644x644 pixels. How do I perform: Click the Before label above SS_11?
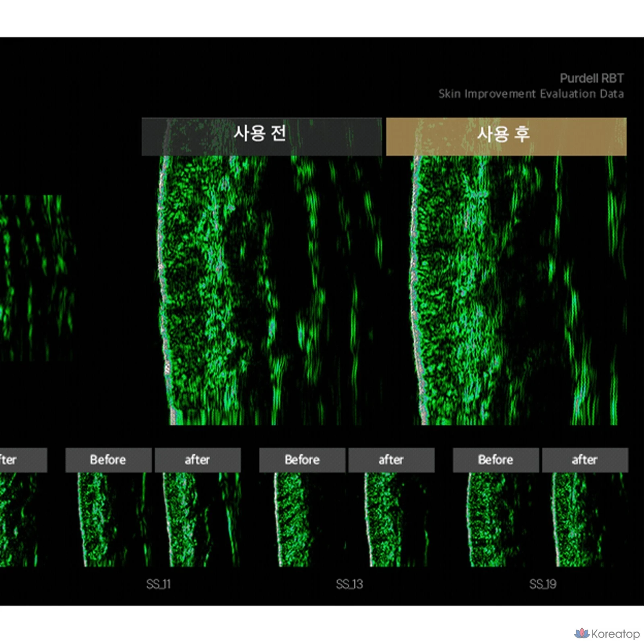(108, 460)
